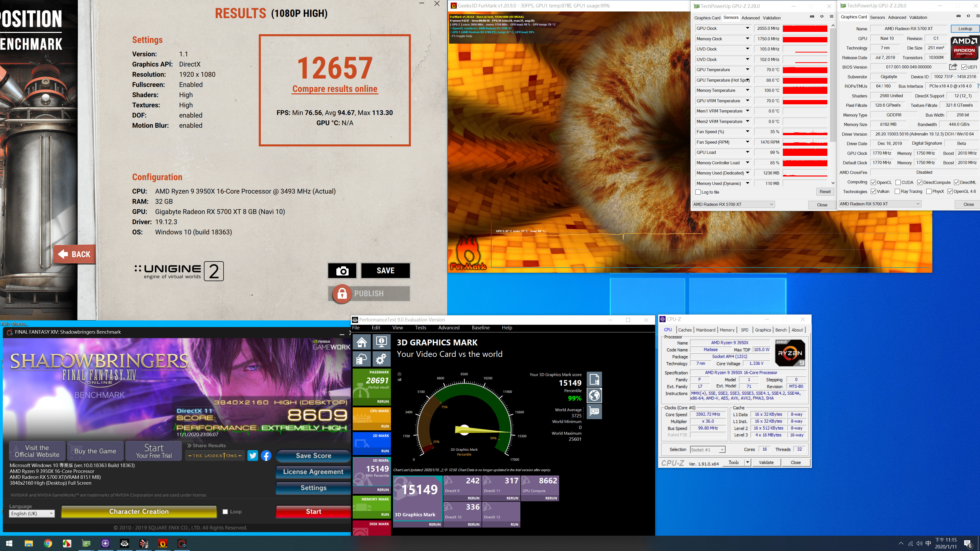Open The Lodestone share button

pyautogui.click(x=215, y=456)
